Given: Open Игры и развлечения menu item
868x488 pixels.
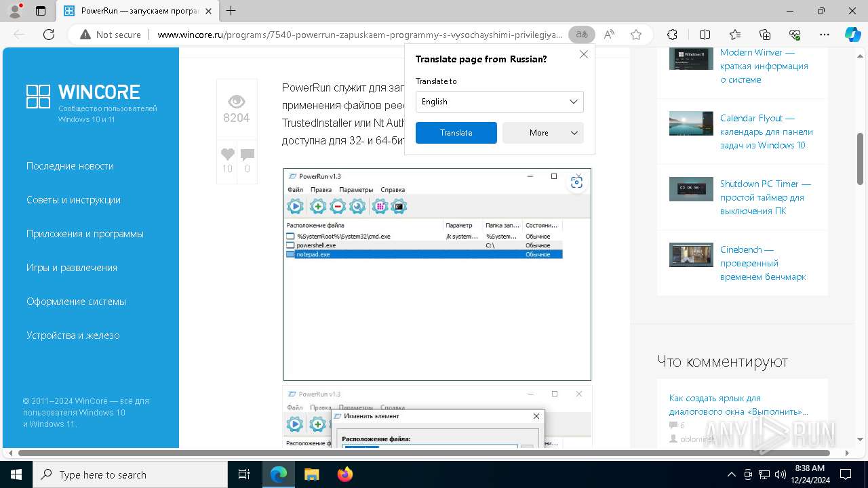Looking at the screenshot, I should (72, 268).
